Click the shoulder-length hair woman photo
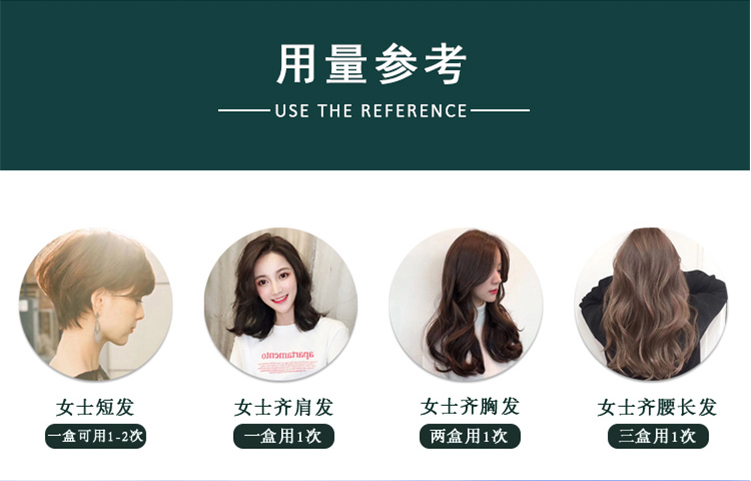 pos(281,305)
